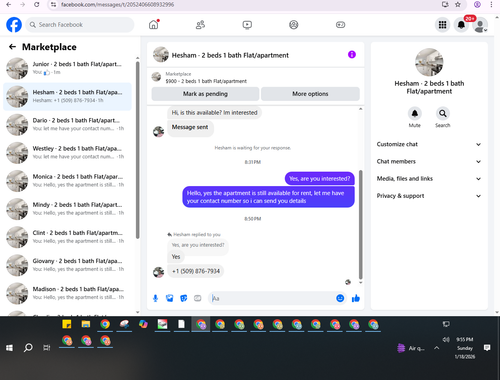The height and width of the screenshot is (380, 500).
Task: Open the emoji picker
Action: (x=340, y=298)
